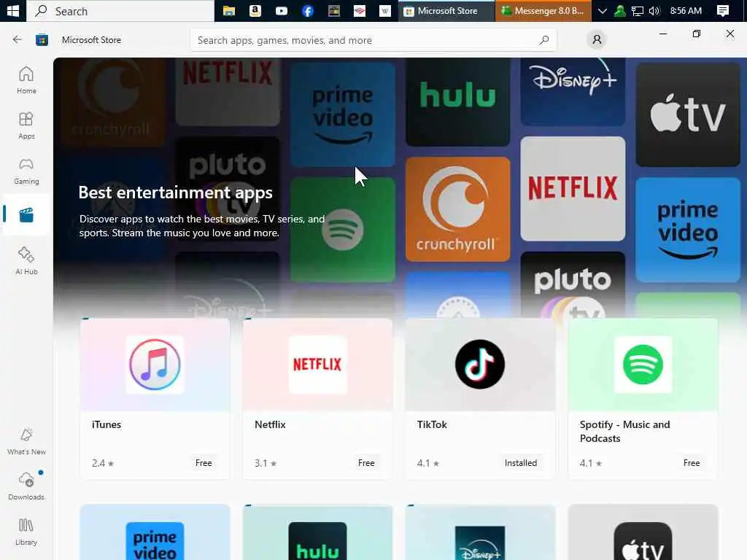Open the Facebook taskbar icon
The image size is (747, 560).
[x=308, y=10]
